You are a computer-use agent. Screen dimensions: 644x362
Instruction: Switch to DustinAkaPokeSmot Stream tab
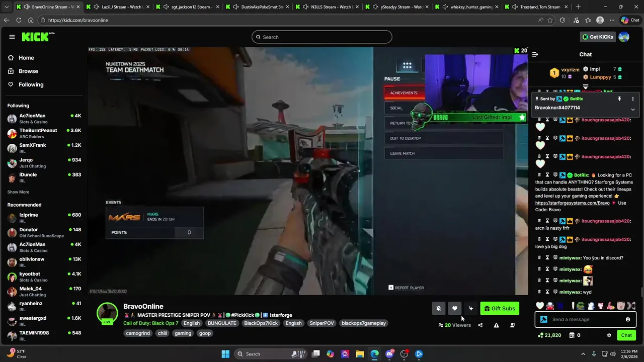pos(258,7)
